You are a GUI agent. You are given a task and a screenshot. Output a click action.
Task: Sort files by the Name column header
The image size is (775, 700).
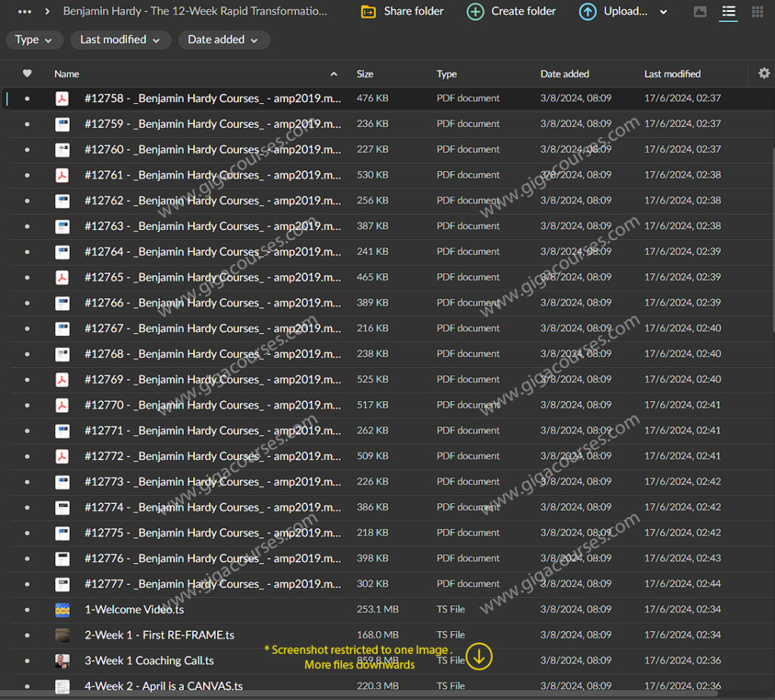point(67,74)
